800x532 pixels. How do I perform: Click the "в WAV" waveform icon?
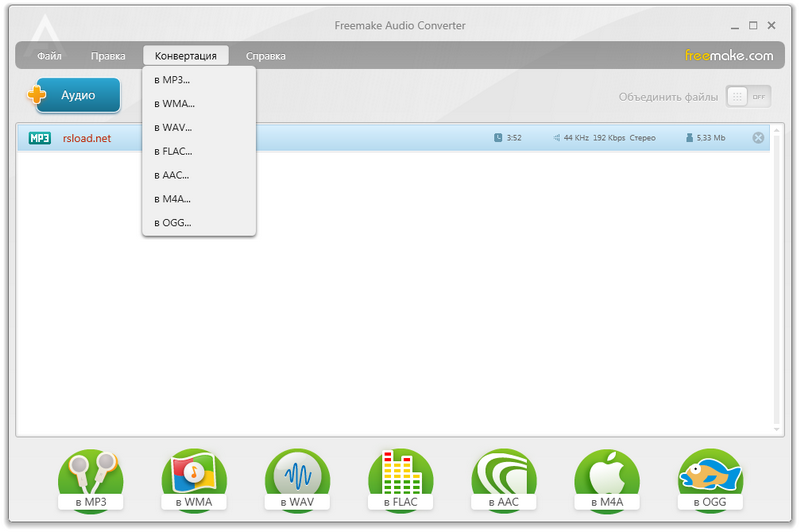tap(297, 480)
